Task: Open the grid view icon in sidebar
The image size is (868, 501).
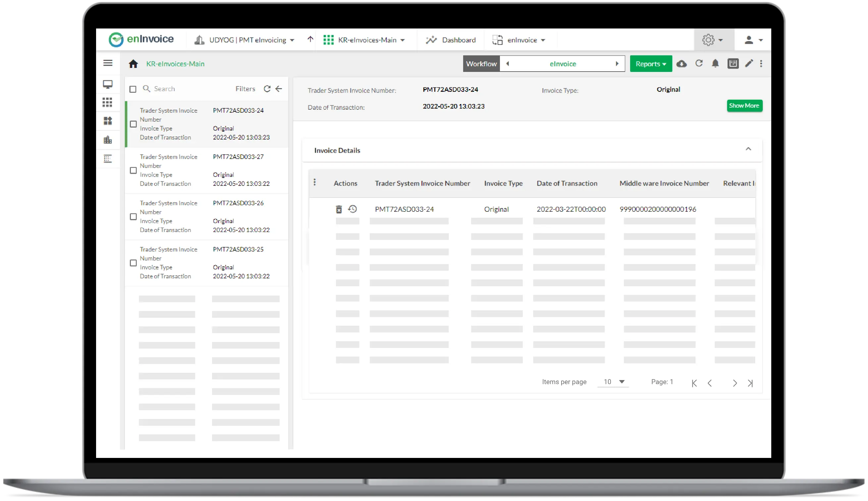Action: [x=108, y=102]
